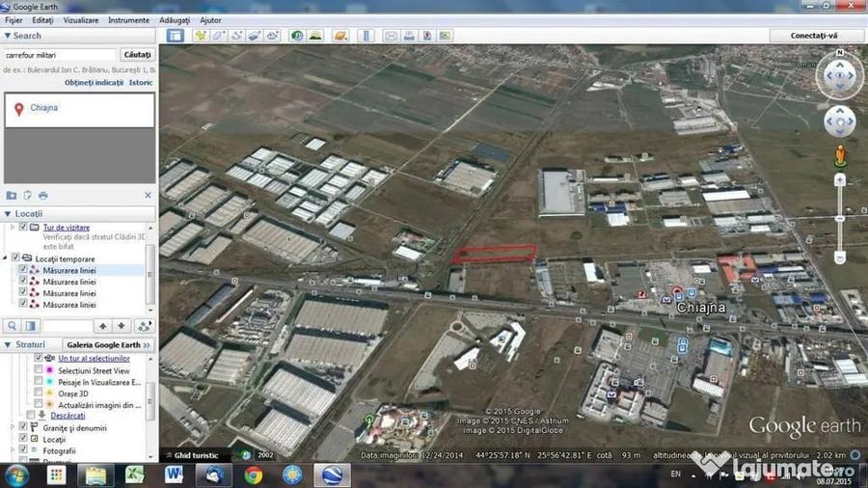
Task: Uncheck the Tur de vizitare checkbox
Action: tap(23, 227)
